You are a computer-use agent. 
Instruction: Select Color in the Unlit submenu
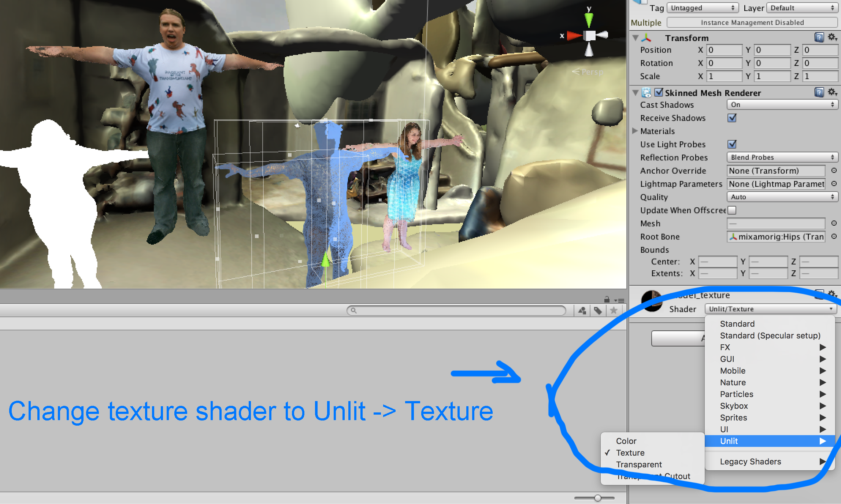click(653, 441)
